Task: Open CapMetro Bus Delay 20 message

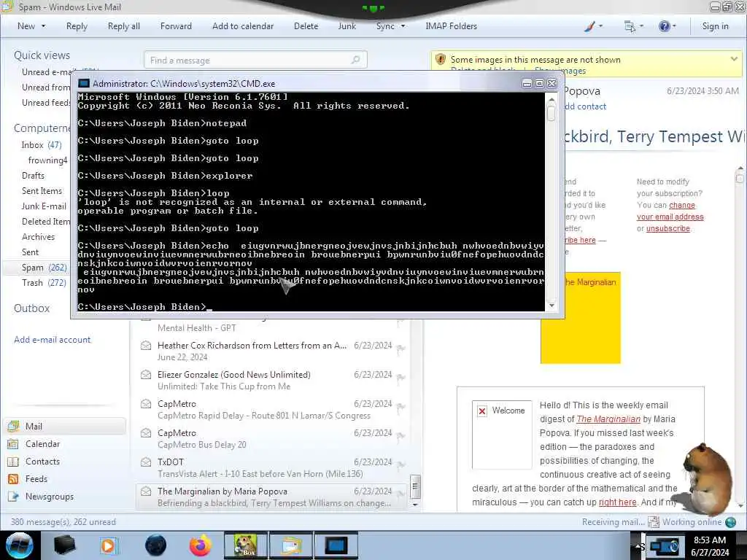Action: [271, 438]
